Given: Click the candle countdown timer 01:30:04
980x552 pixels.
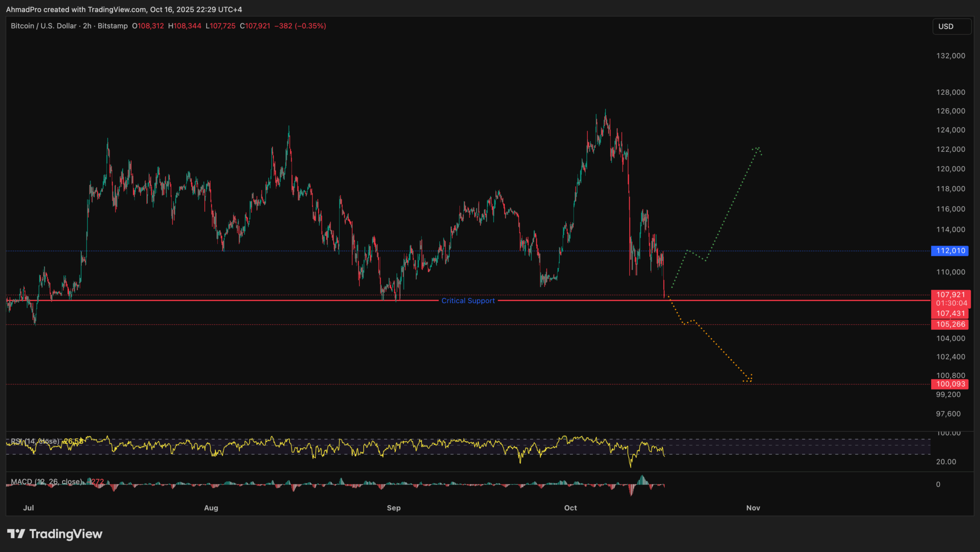Looking at the screenshot, I should (x=951, y=303).
